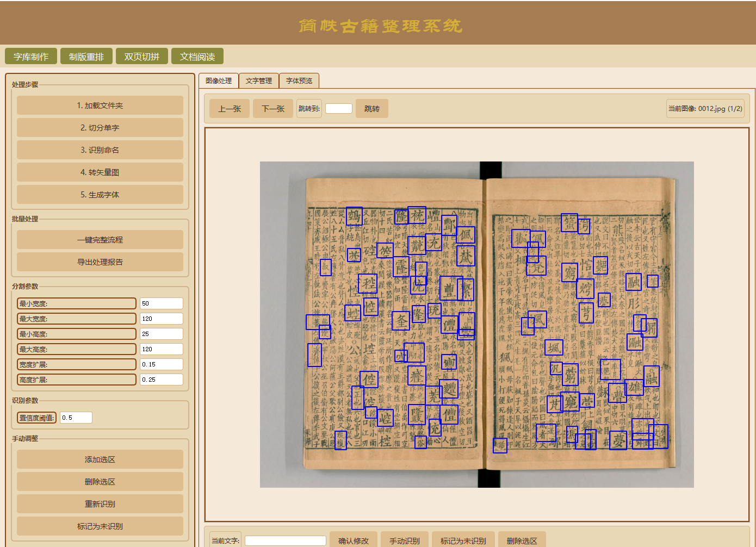Switch to the 制版重排 module
756x547 pixels.
click(86, 57)
